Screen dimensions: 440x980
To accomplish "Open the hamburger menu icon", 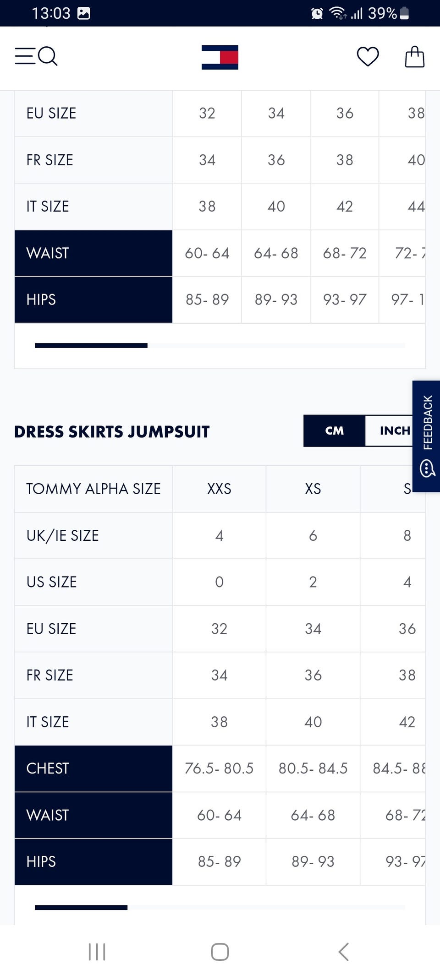I will point(25,56).
